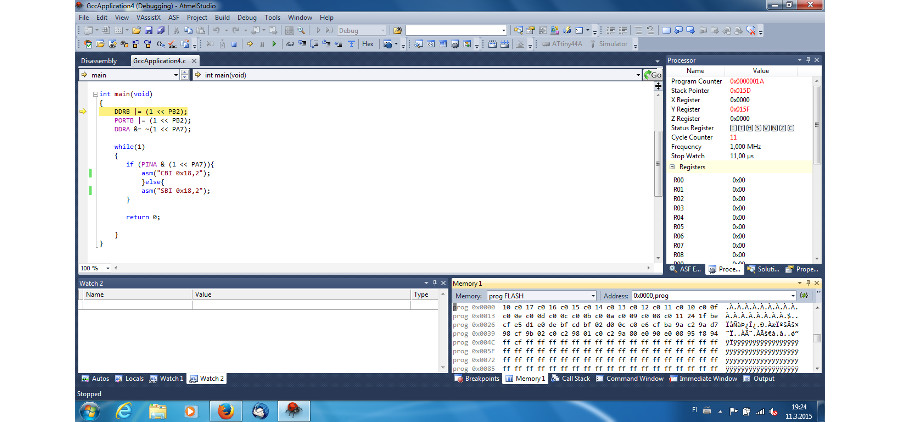
Task: Collapse the Registers section
Action: pos(672,167)
